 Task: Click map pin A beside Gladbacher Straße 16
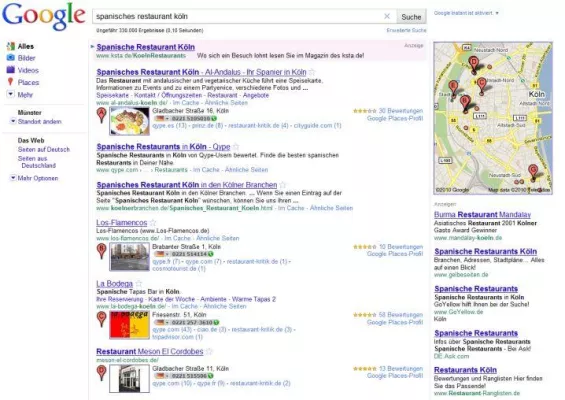(102, 116)
